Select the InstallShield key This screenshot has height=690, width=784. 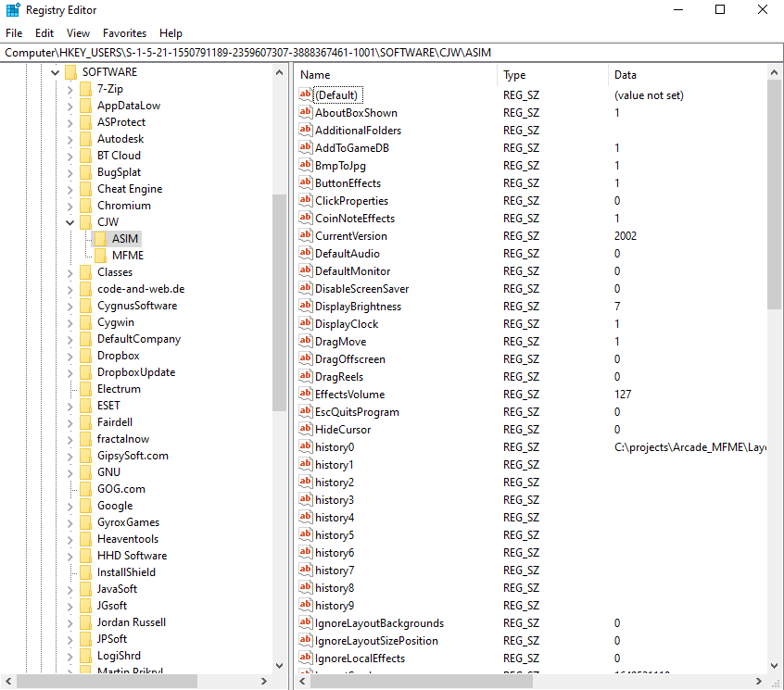[x=127, y=572]
